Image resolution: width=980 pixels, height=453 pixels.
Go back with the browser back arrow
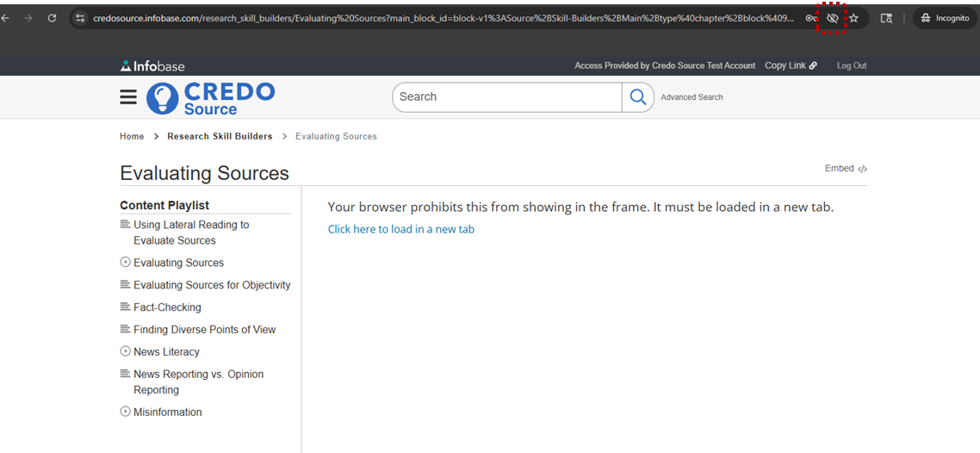6,18
